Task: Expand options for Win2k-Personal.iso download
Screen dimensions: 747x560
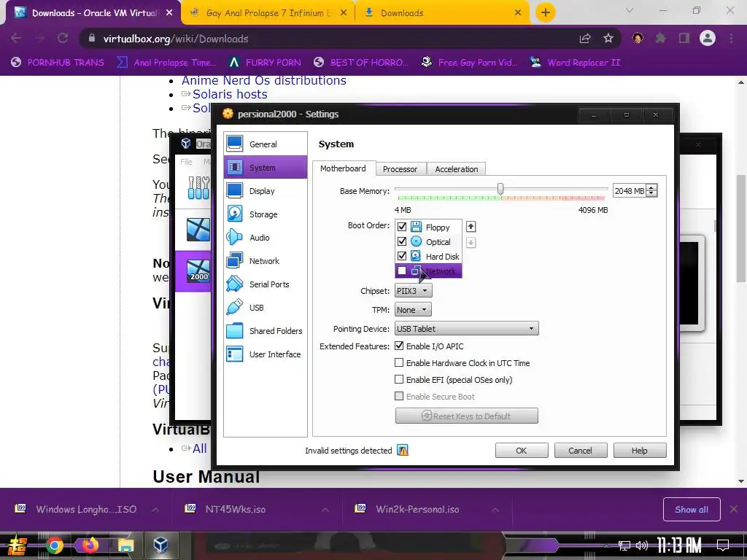Action: 495,510
